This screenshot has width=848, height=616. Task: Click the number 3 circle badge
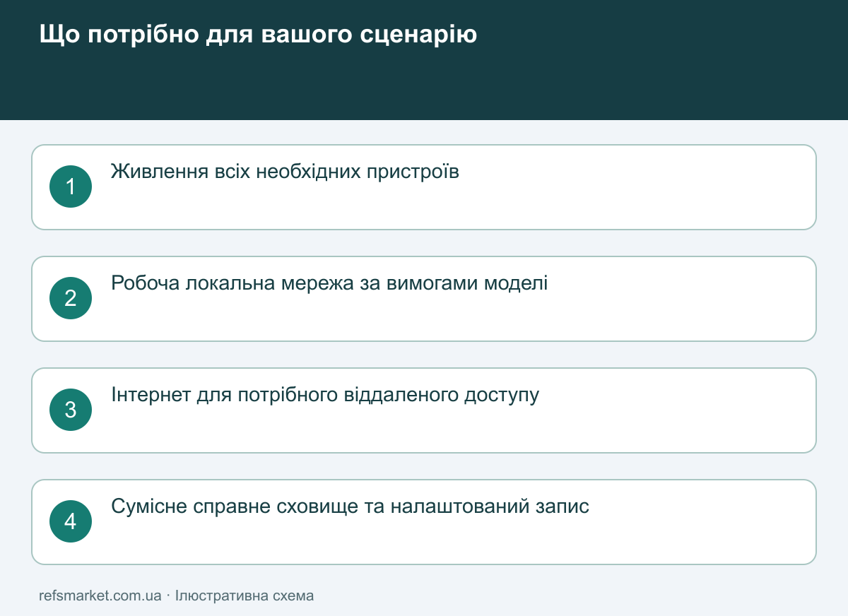point(71,410)
